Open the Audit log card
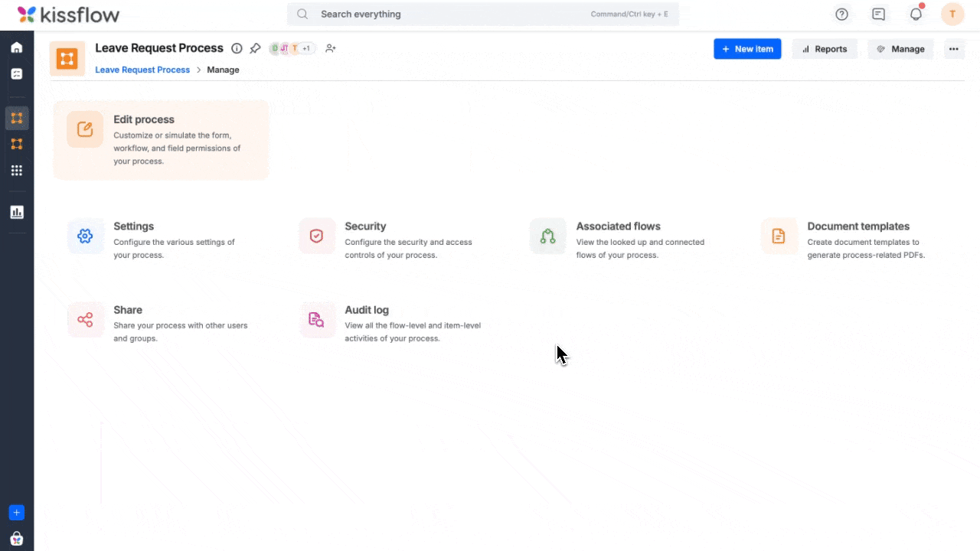The width and height of the screenshot is (980, 551). tap(390, 323)
